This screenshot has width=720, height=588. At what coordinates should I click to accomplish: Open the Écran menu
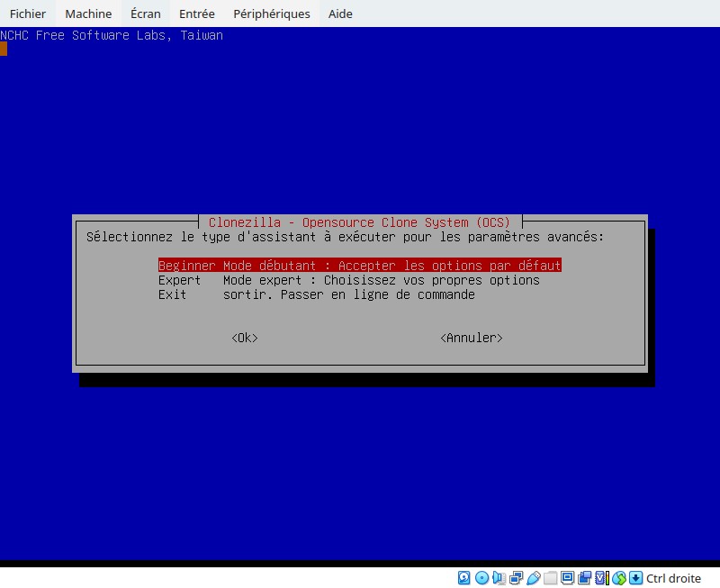coord(146,14)
